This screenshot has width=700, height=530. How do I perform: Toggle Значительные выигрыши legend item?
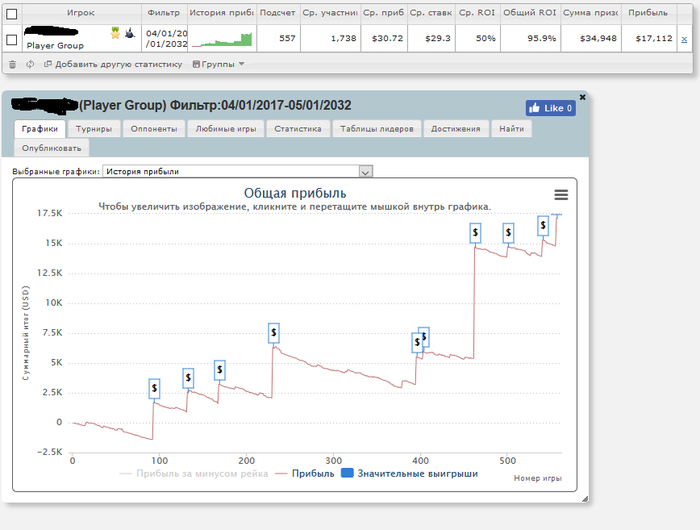pyautogui.click(x=409, y=474)
